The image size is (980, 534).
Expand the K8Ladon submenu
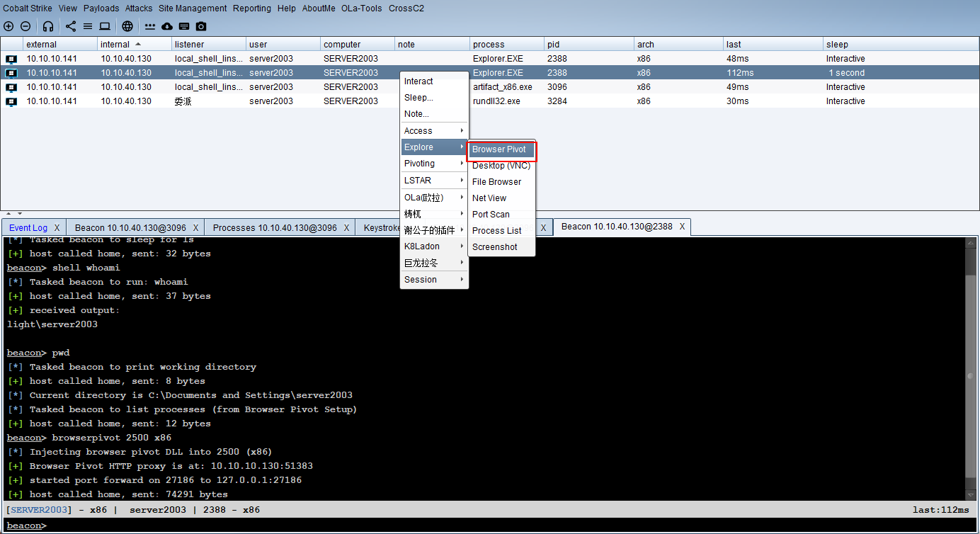(x=434, y=246)
